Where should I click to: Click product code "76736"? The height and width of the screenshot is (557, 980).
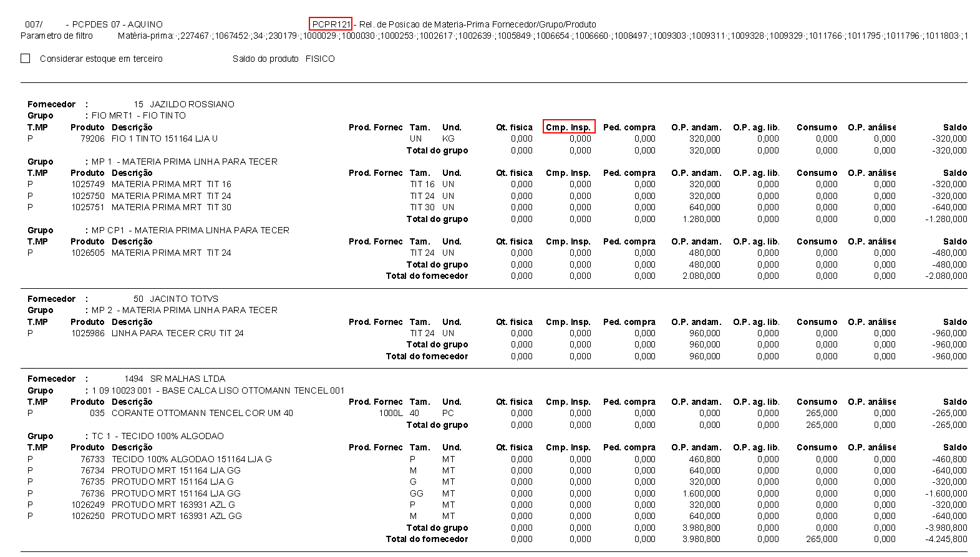pyautogui.click(x=92, y=493)
